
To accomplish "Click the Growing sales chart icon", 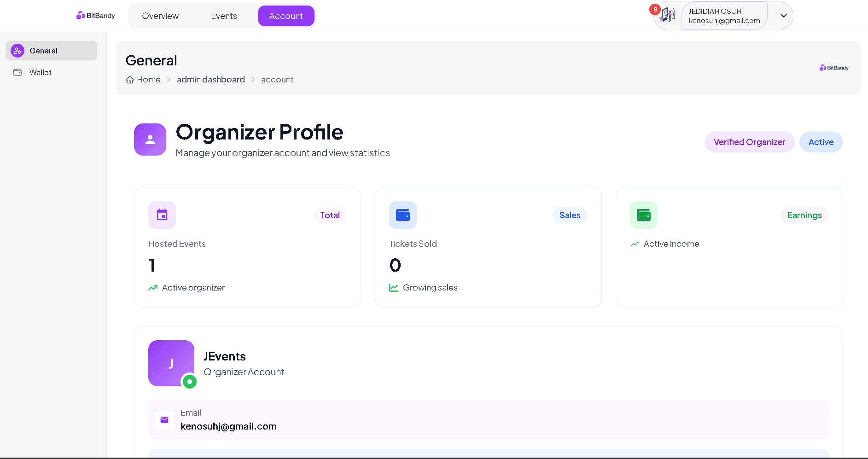I will [394, 287].
